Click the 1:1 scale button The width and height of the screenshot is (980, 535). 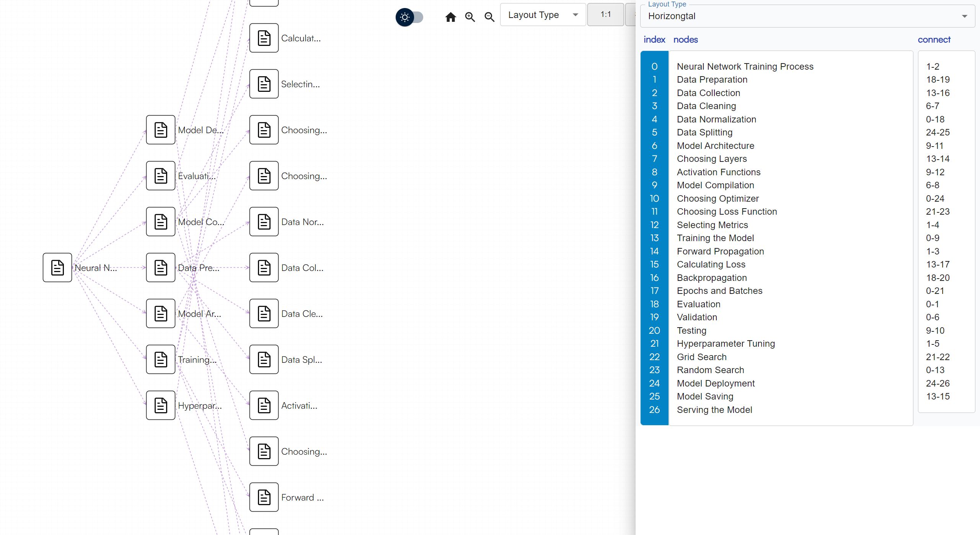[605, 15]
